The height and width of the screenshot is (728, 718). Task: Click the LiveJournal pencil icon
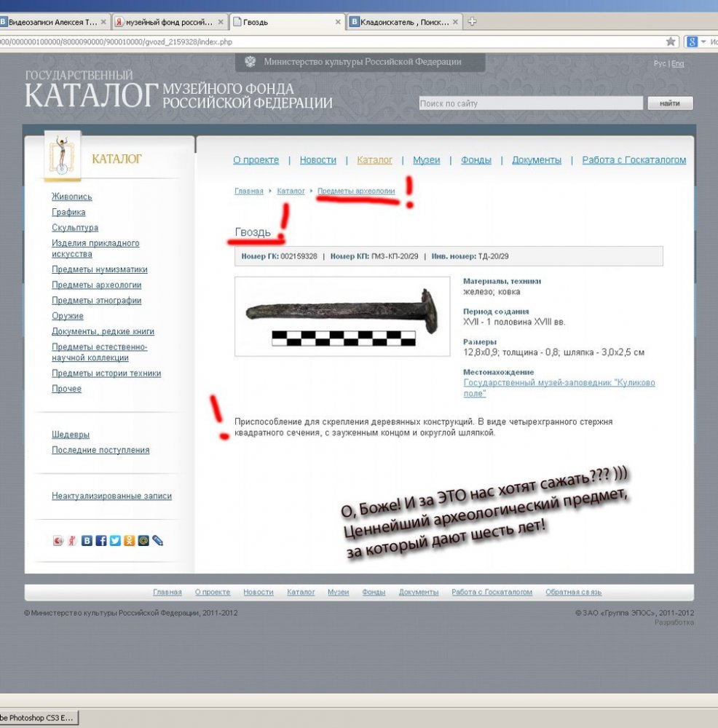pyautogui.click(x=157, y=541)
